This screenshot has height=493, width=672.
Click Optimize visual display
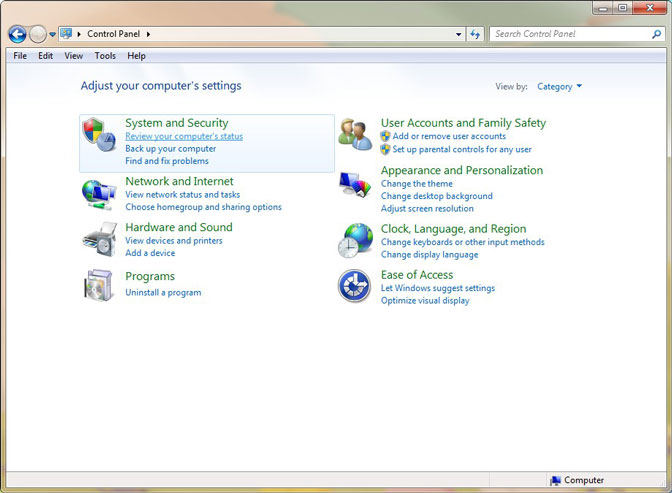[x=425, y=301]
